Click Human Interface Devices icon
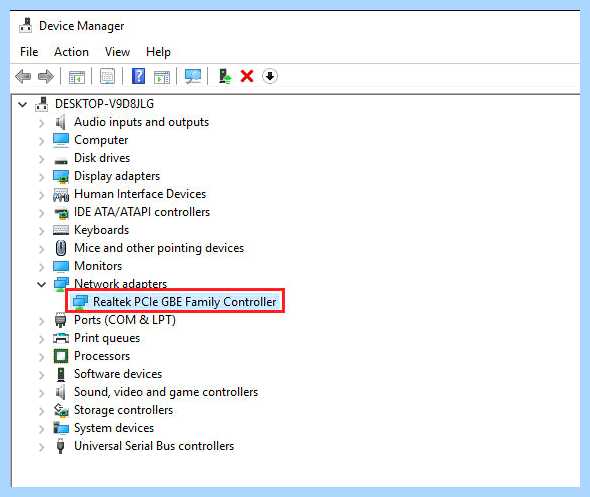590x497 pixels. pos(61,195)
